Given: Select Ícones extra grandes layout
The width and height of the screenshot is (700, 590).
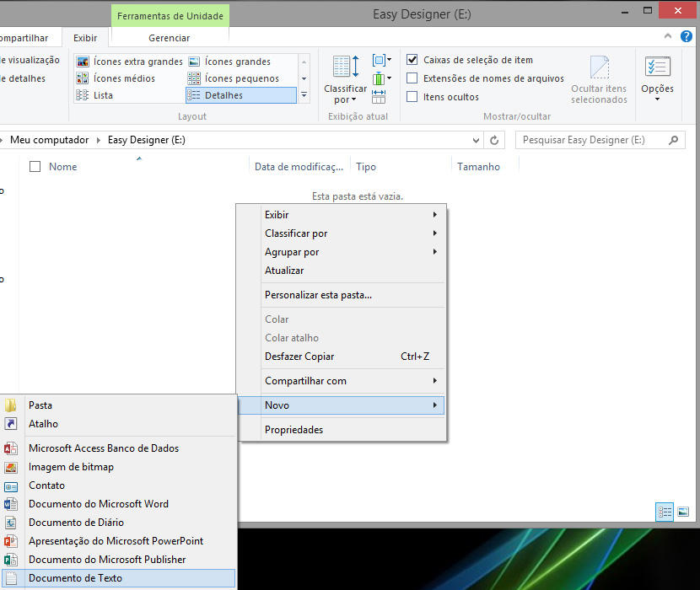Looking at the screenshot, I should pyautogui.click(x=130, y=62).
